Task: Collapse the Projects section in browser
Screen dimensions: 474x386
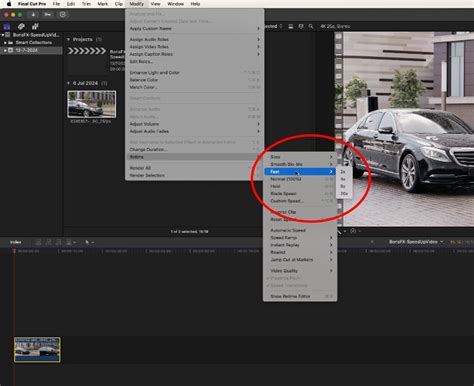Action: point(69,39)
